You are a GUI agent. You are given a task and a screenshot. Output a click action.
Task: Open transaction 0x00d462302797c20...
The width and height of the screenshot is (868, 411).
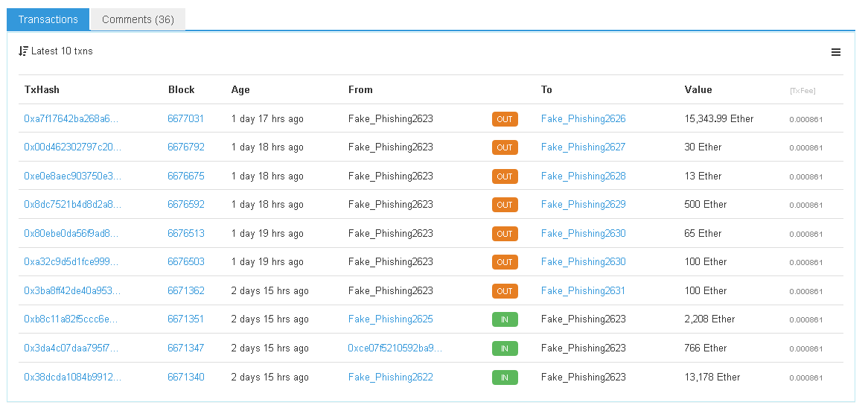tap(72, 147)
